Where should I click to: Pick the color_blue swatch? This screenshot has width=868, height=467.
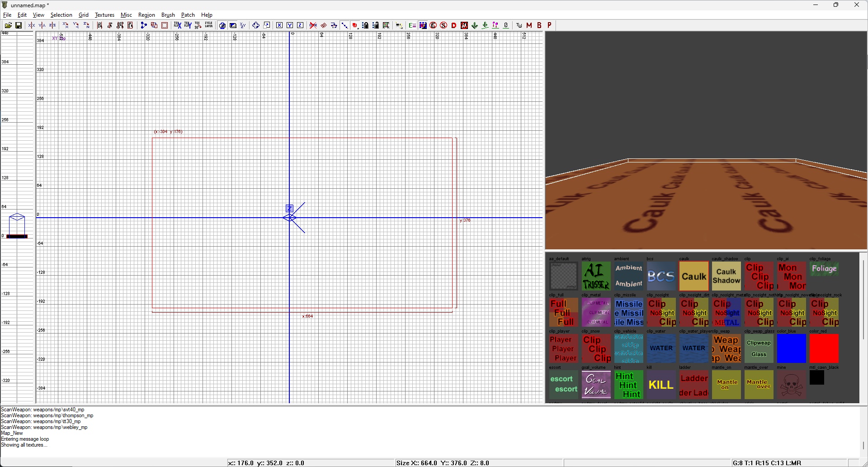[792, 348]
